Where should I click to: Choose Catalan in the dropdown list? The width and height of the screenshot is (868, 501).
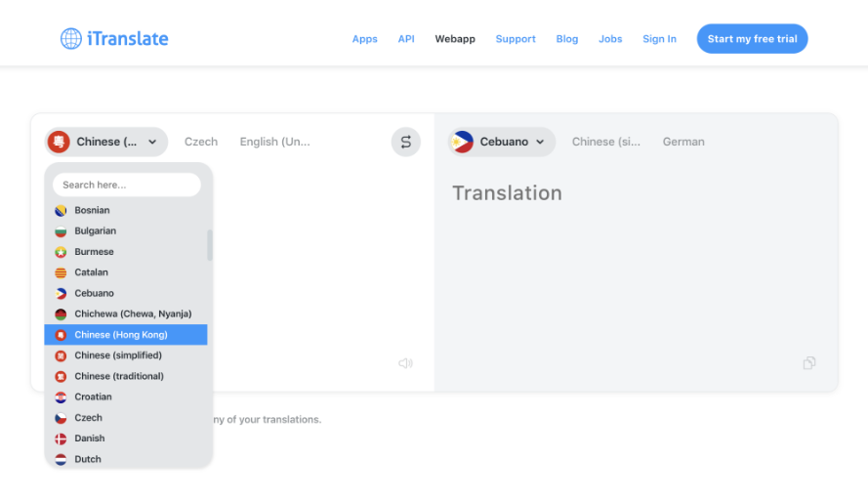coord(126,272)
